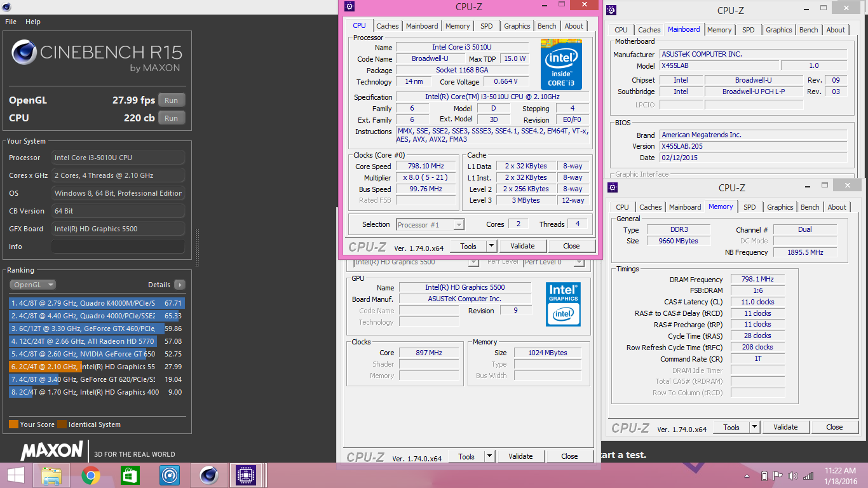Click the pink CPU-Z window title icon
Viewport: 868px width, 488px height.
(348, 6)
